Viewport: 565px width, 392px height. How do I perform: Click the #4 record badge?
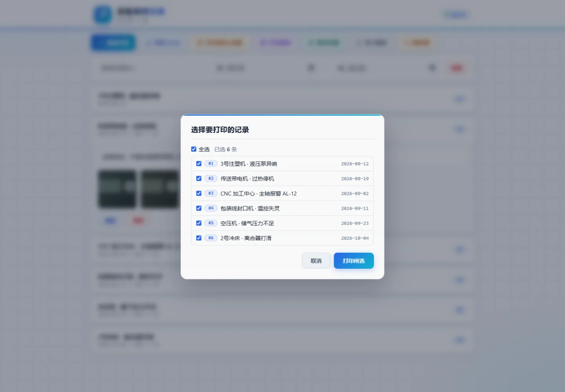[x=211, y=208]
